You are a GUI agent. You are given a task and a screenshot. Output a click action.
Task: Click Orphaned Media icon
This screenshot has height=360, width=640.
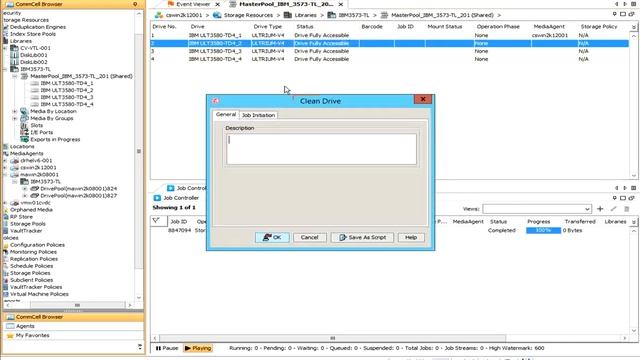(6, 210)
